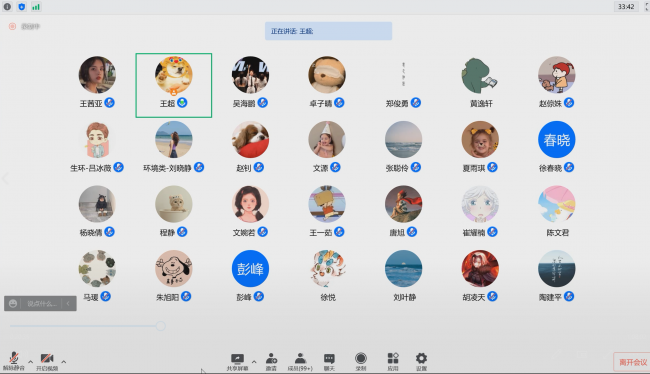Click the mic icon beside 杨晓倩
650x374 pixels.
coord(109,232)
